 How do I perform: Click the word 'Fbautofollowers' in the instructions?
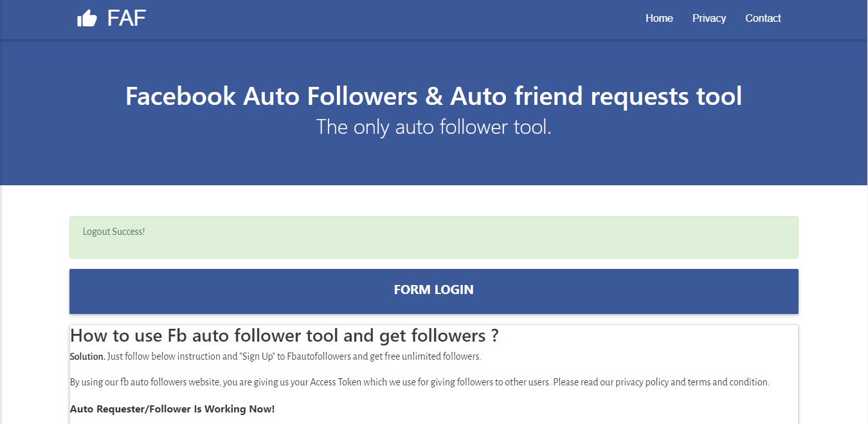[x=318, y=356]
